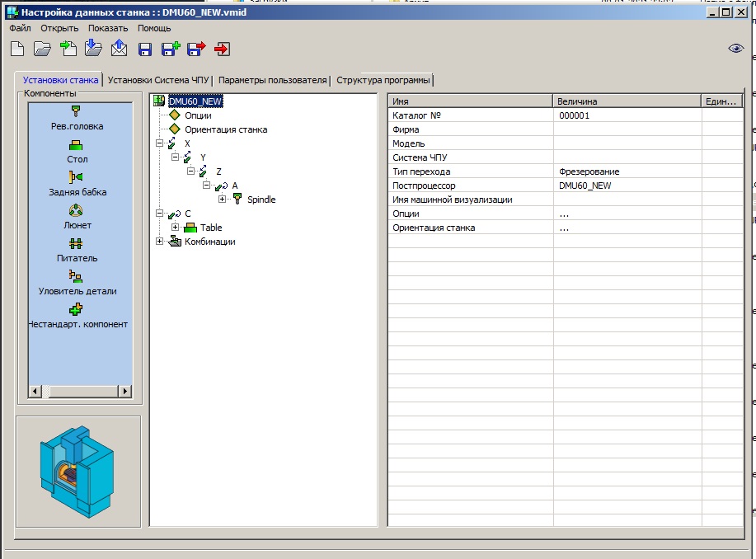Click the components list right scroll arrow
Viewport: 756px width, 559px height.
point(124,391)
